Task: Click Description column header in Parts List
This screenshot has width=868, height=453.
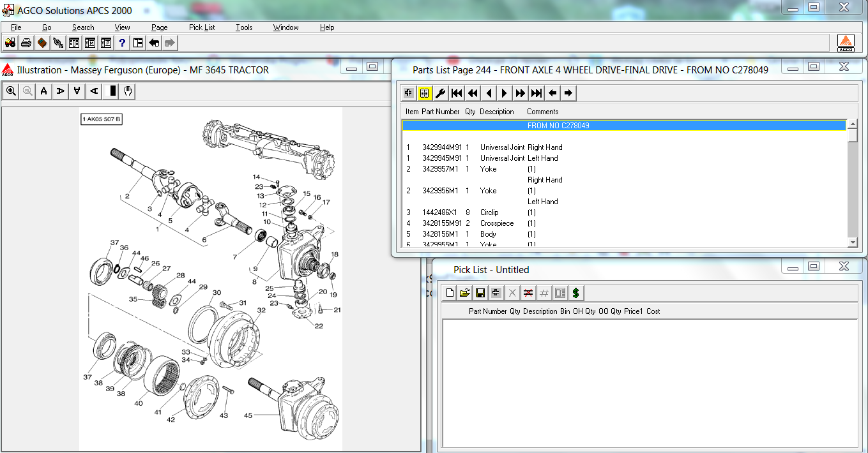Action: coord(496,112)
